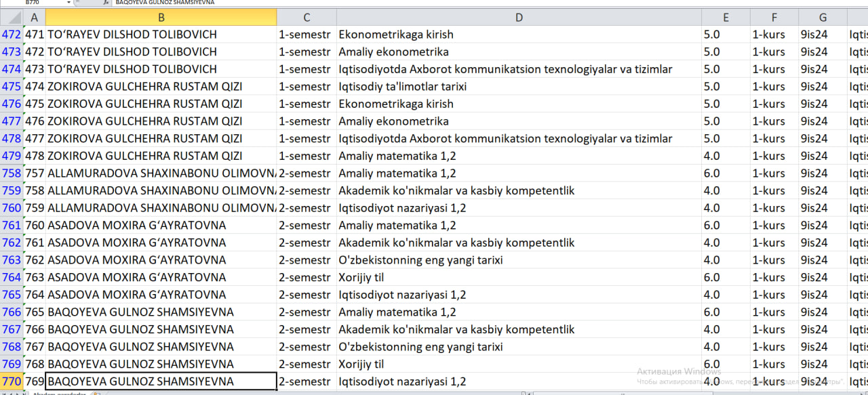Select column G header
The image size is (868, 395).
pyautogui.click(x=823, y=17)
